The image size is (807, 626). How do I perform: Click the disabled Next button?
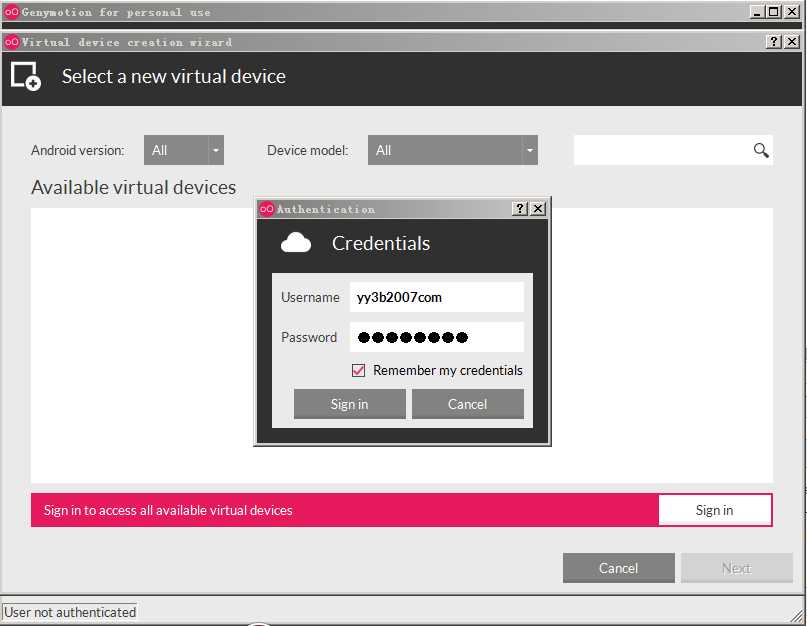737,568
